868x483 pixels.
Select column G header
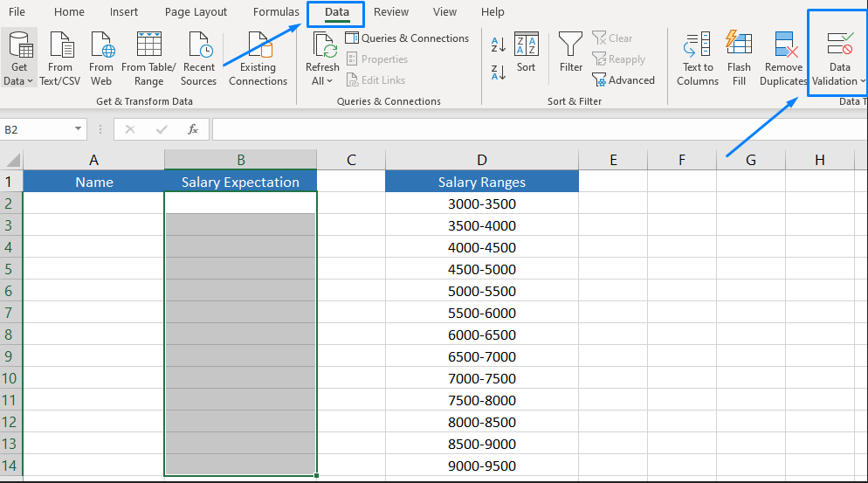coord(751,160)
